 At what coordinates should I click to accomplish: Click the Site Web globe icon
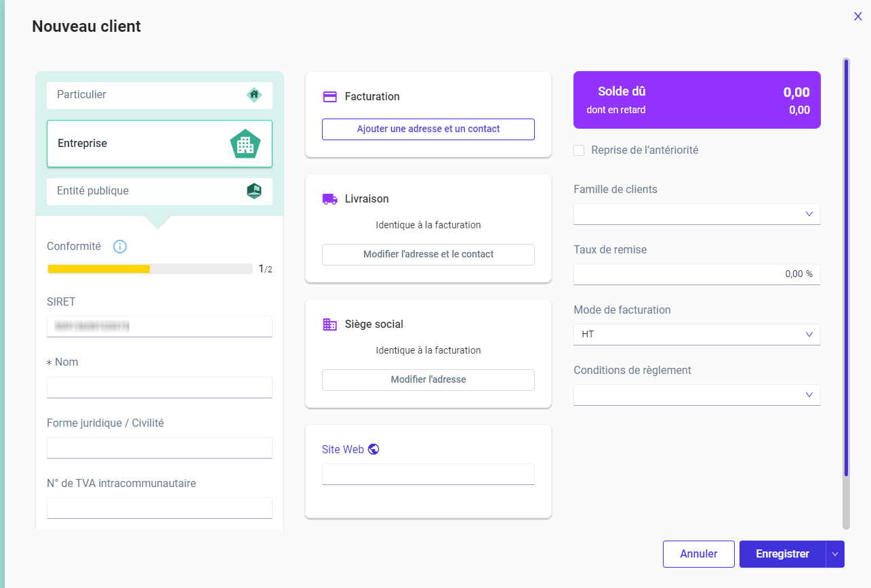(x=373, y=449)
